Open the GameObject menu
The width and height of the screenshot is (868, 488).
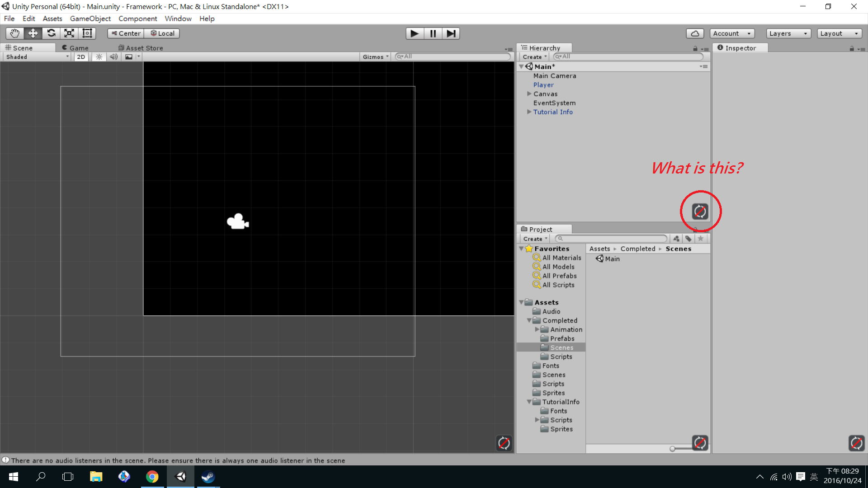pos(90,19)
